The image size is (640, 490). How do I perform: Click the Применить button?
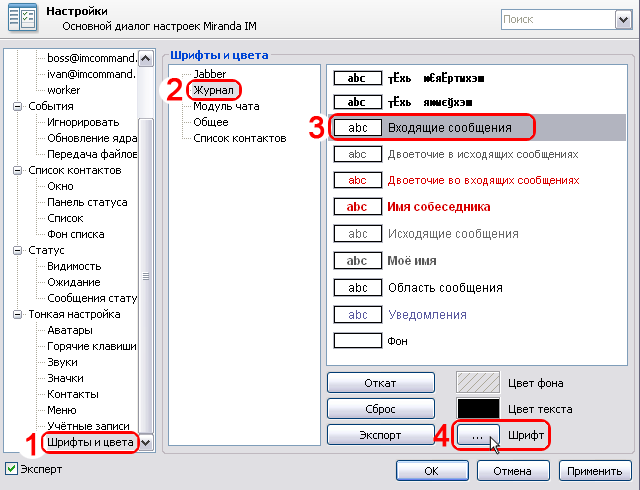click(x=594, y=470)
